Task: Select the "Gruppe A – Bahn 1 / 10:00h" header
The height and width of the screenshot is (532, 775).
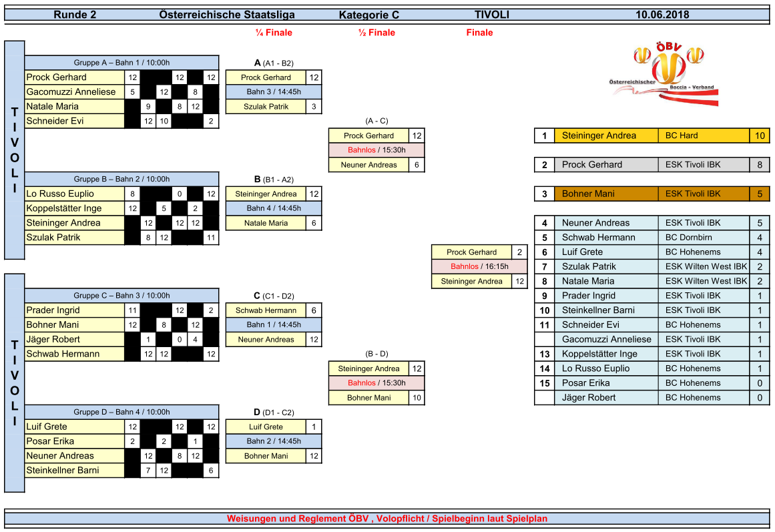Action: 121,63
